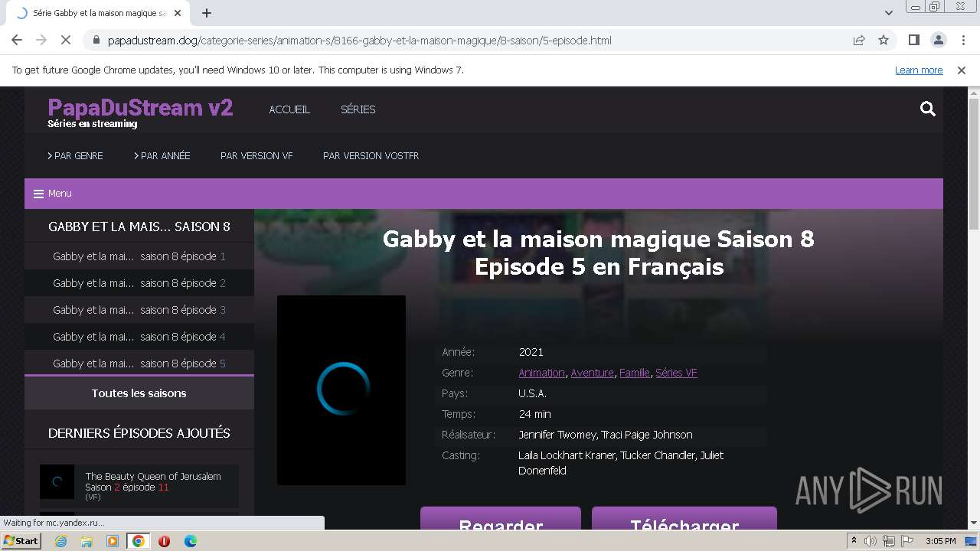Open the Opera taskbar icon
The image size is (980, 551).
pyautogui.click(x=164, y=541)
